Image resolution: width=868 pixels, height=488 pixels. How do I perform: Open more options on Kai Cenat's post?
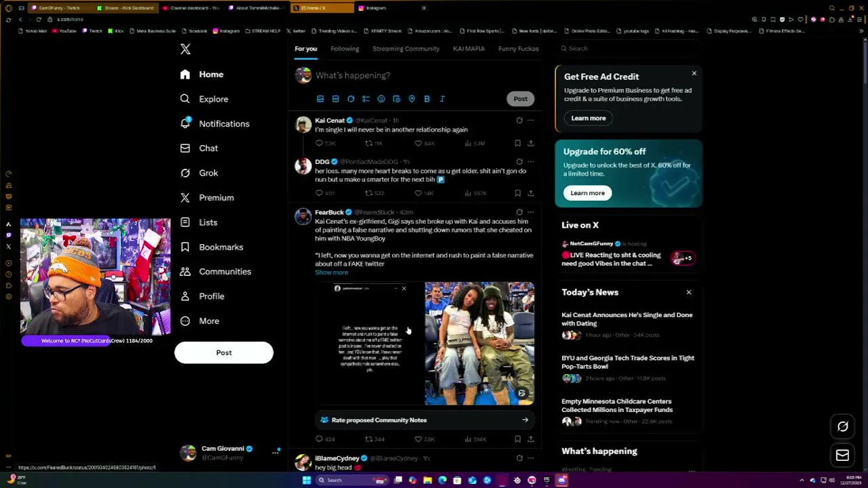[x=530, y=121]
